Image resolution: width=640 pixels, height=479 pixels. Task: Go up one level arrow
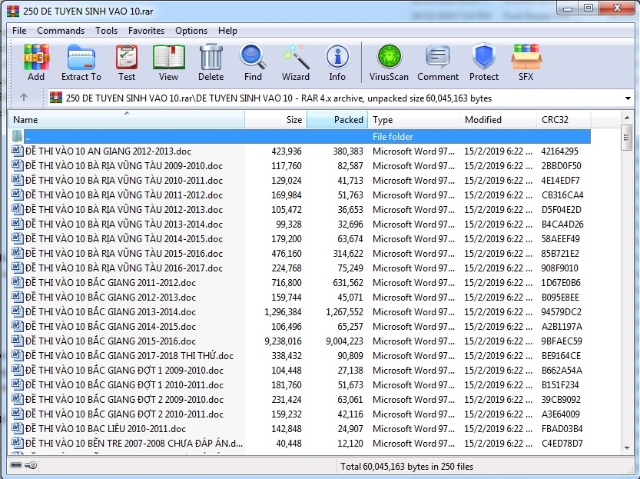pyautogui.click(x=24, y=98)
